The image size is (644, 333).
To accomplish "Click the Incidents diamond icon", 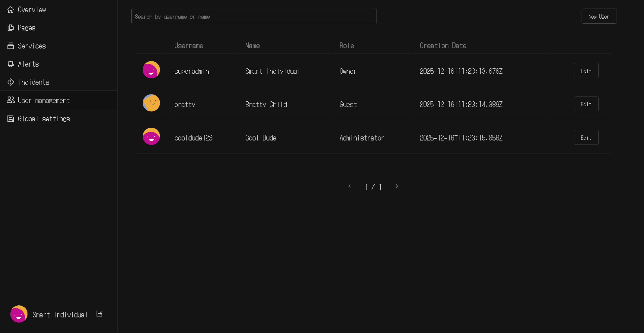I will click(x=11, y=82).
